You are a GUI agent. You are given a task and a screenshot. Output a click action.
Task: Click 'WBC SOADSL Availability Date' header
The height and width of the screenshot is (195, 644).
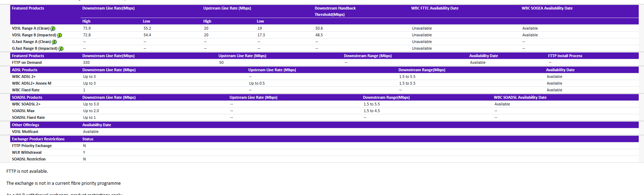tap(520, 97)
